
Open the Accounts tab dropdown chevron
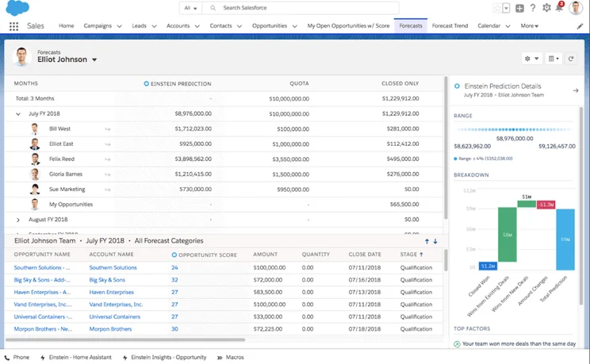point(197,26)
